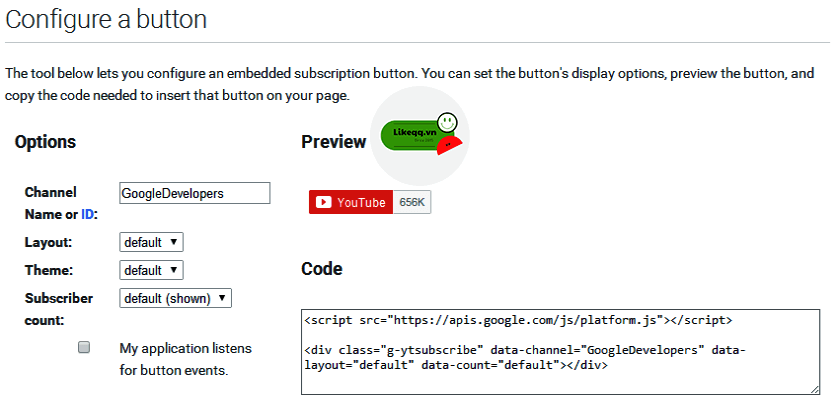Viewport: 840px width, 413px height.
Task: Open the Theme dropdown
Action: [x=151, y=270]
